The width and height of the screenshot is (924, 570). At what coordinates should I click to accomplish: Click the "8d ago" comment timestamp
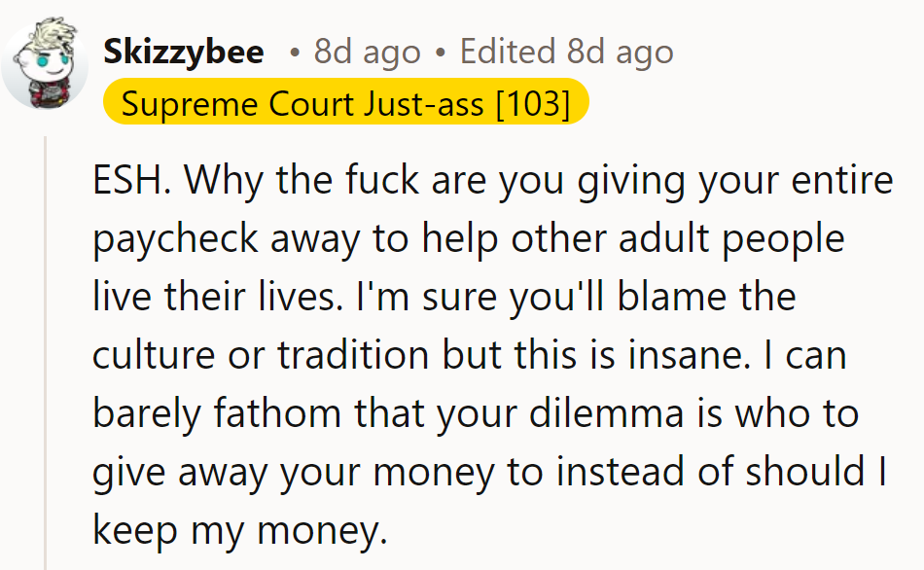368,52
